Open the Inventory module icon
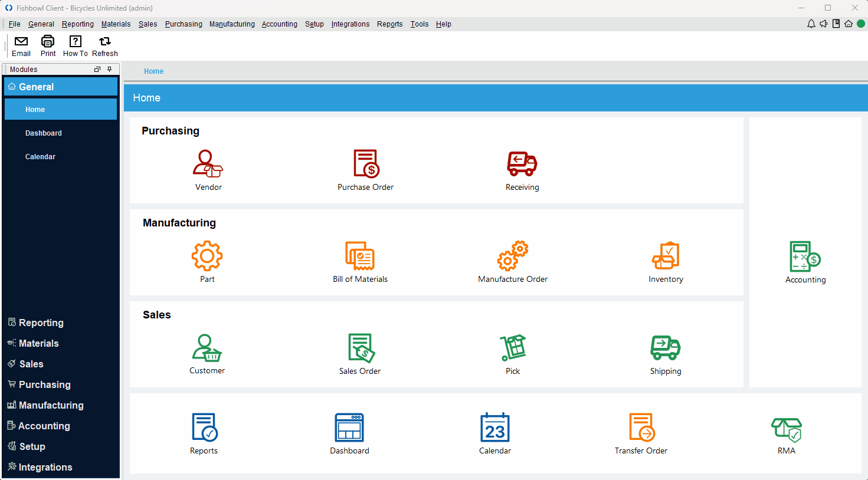 coord(666,255)
